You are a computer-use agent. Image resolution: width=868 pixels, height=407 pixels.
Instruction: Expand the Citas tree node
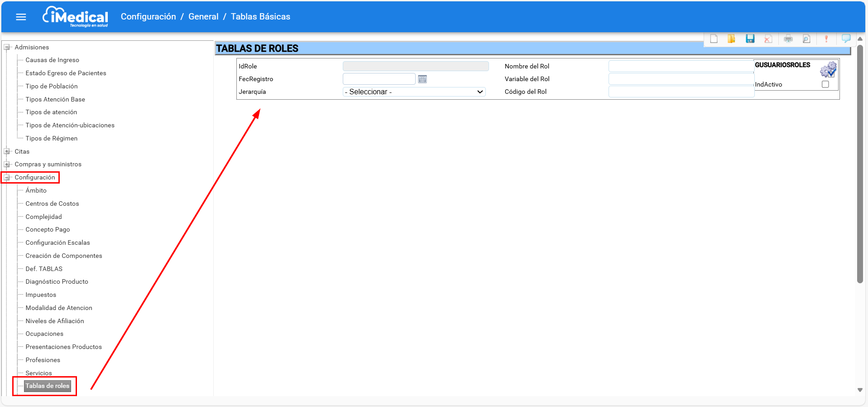(x=7, y=151)
